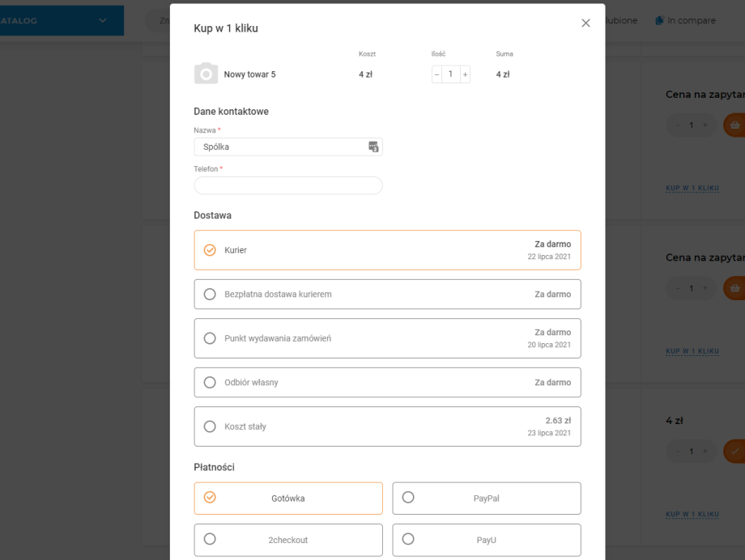The width and height of the screenshot is (745, 560).
Task: Click the autofill icon in Nazwa field
Action: [x=373, y=146]
